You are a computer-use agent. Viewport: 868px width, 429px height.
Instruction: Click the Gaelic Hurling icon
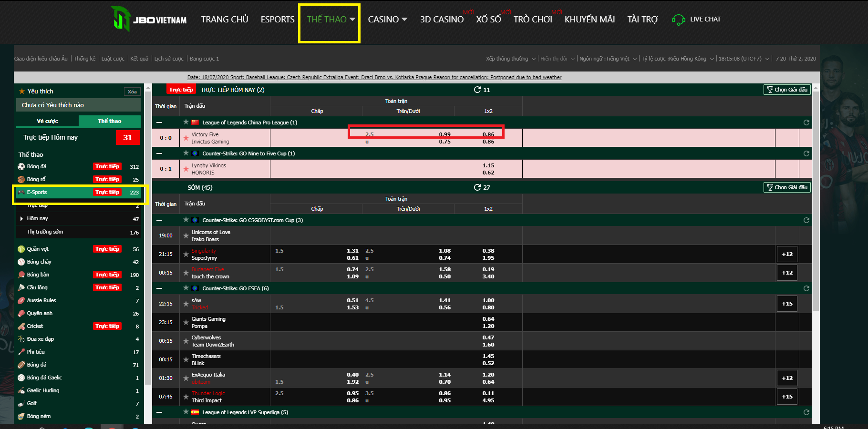point(21,390)
